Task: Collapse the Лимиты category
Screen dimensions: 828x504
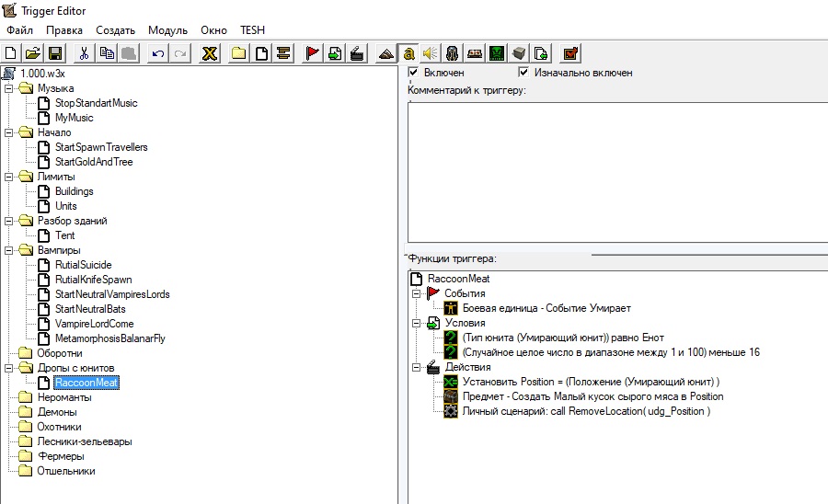Action: point(9,177)
